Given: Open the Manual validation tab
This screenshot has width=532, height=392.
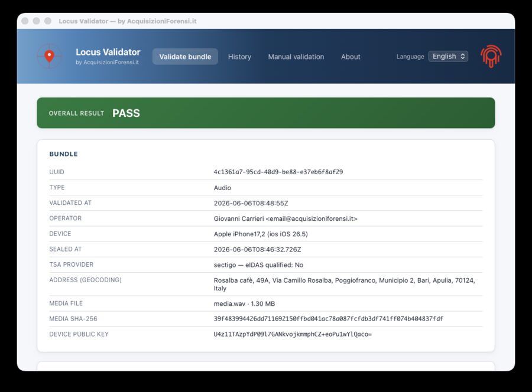Looking at the screenshot, I should (x=296, y=57).
